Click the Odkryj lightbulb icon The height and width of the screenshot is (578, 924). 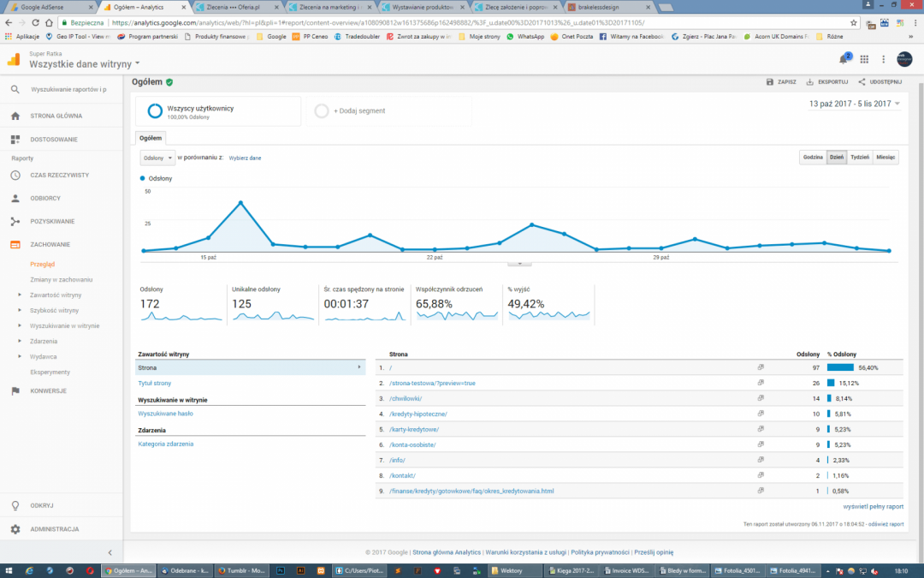pos(15,505)
